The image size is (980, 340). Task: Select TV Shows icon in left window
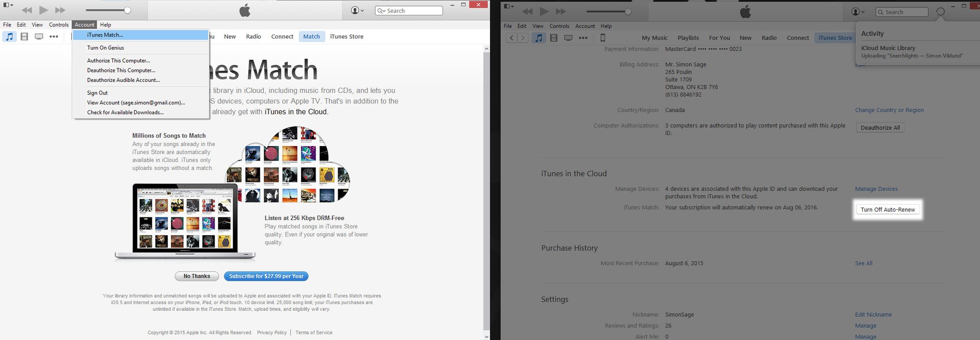[39, 36]
